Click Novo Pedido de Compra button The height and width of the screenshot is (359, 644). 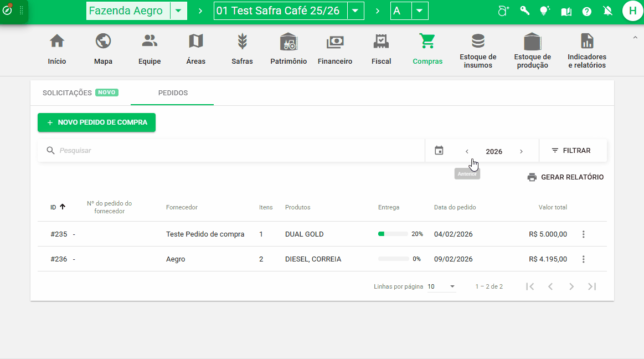pos(96,122)
